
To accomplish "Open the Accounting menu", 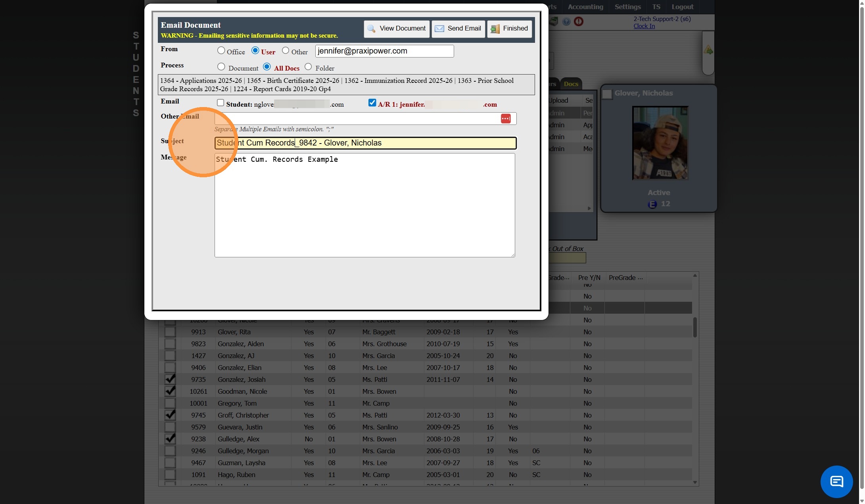I will [x=585, y=7].
